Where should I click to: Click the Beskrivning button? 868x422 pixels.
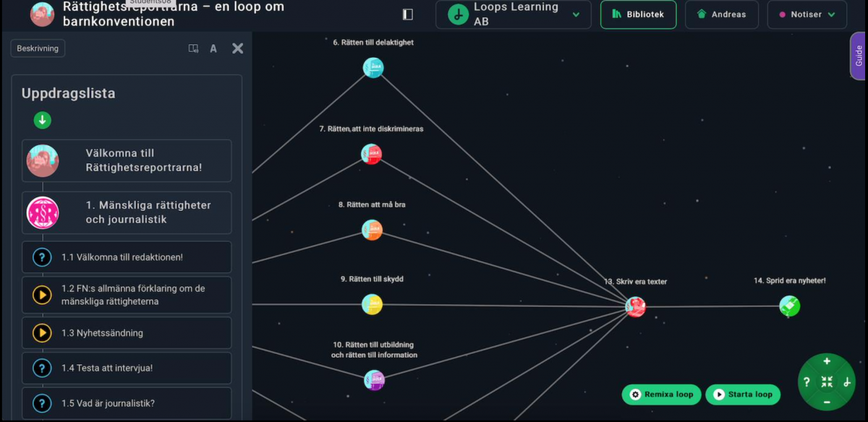(x=38, y=48)
